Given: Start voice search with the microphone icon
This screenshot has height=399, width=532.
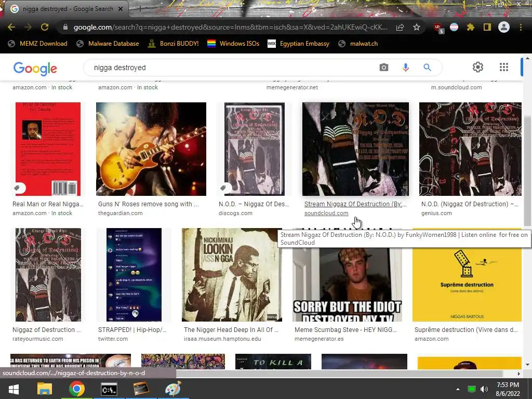Looking at the screenshot, I should coord(405,67).
